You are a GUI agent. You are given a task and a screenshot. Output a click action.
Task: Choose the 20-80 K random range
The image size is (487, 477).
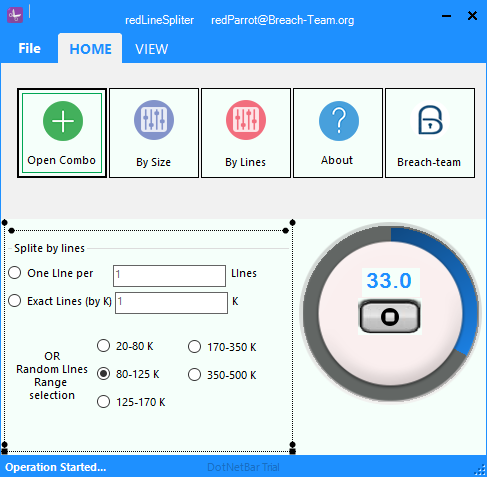tap(103, 346)
